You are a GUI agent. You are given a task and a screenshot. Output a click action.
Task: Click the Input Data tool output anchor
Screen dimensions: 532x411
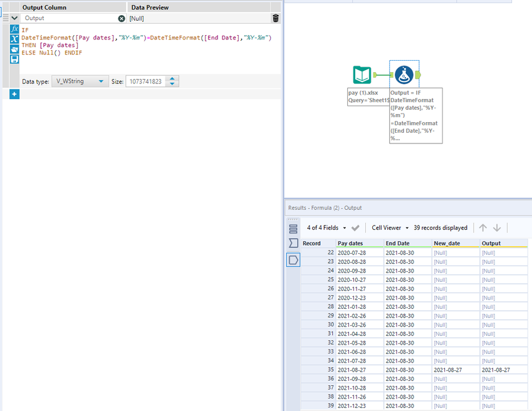coord(375,75)
